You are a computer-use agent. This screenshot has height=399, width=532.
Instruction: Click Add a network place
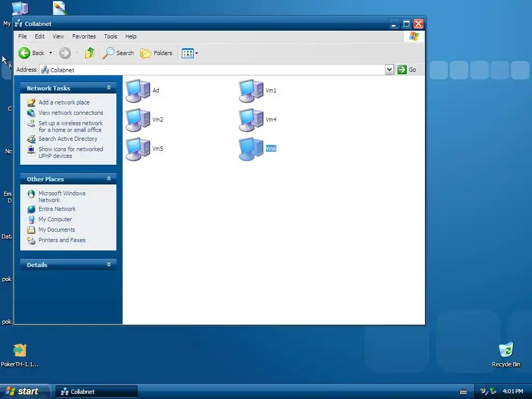(x=64, y=102)
